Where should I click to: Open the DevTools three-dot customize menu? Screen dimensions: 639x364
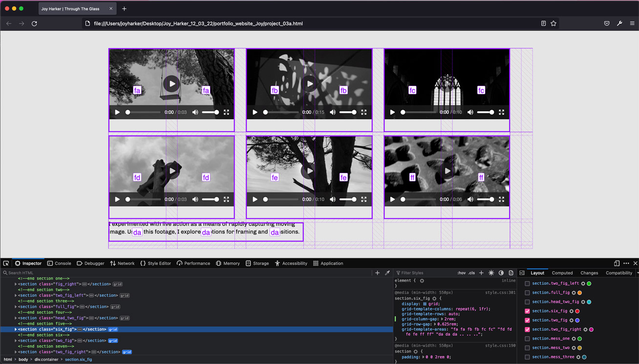click(626, 263)
